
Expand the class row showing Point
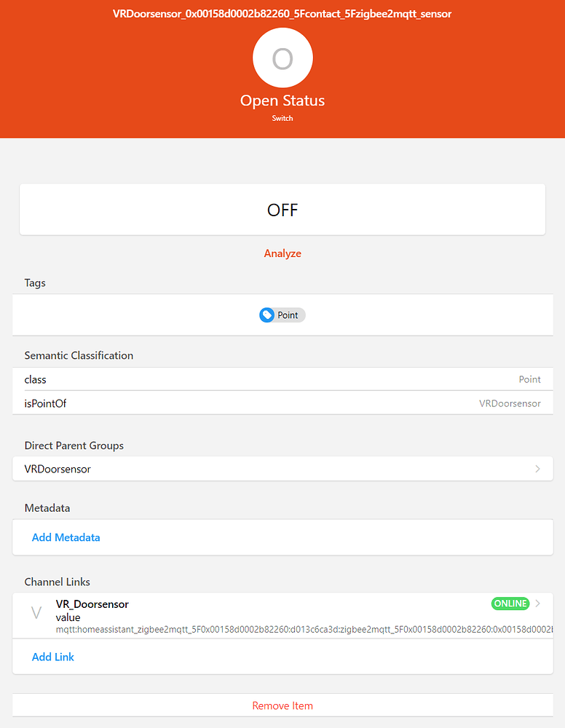pos(282,379)
